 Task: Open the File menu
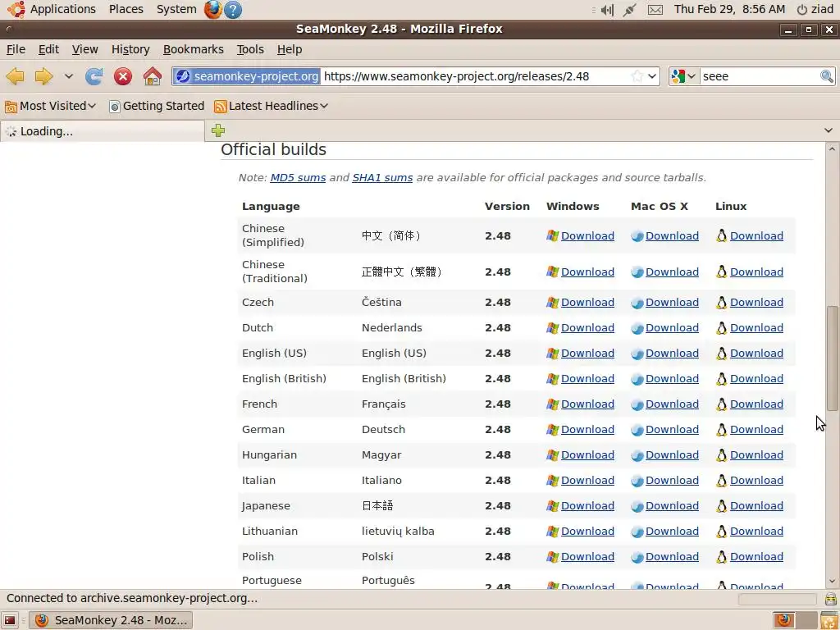tap(16, 49)
